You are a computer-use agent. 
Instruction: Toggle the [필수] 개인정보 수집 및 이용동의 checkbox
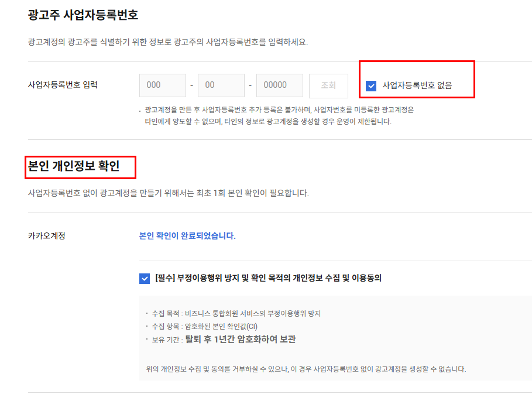point(145,279)
